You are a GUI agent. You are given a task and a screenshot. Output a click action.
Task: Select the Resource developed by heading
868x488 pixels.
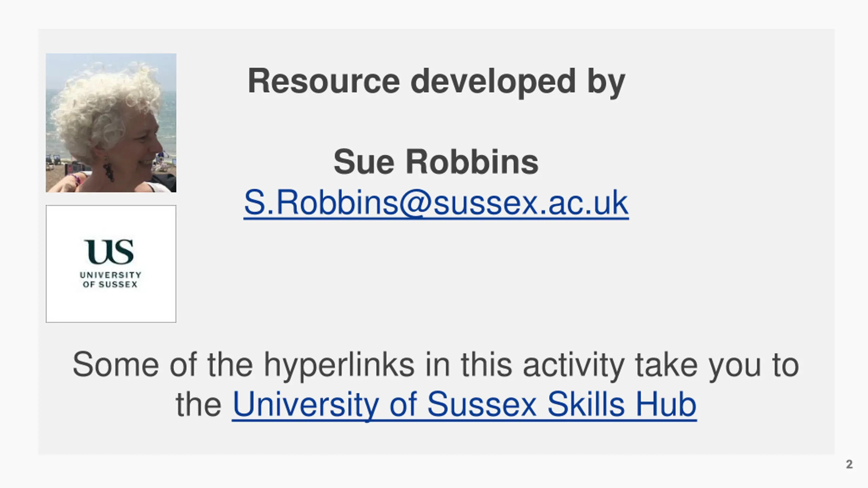436,81
